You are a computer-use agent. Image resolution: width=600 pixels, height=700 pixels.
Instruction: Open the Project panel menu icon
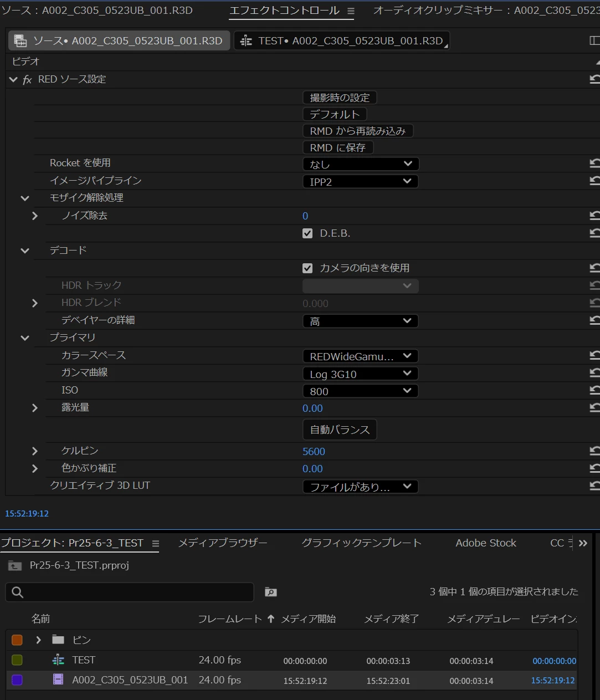click(156, 544)
